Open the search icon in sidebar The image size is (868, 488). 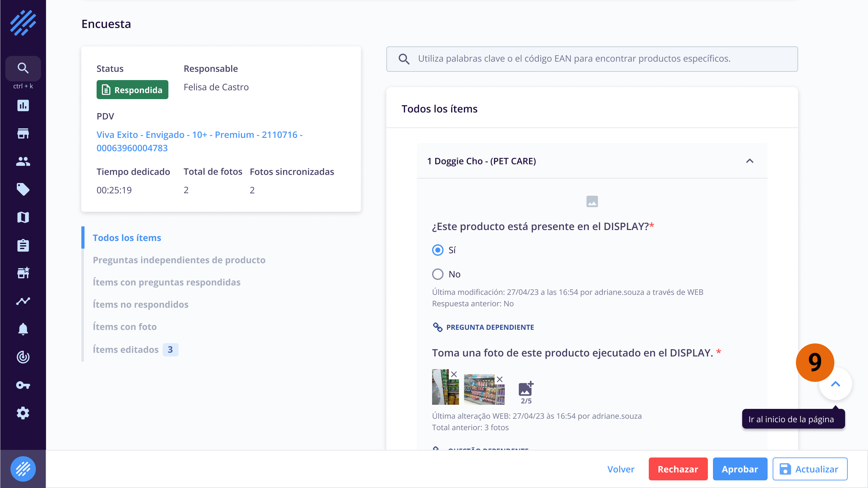pyautogui.click(x=23, y=68)
